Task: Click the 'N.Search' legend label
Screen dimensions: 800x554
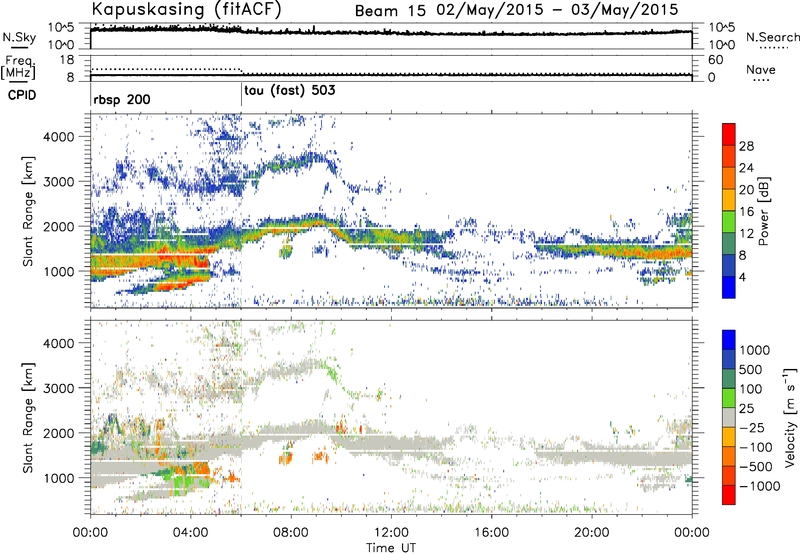Action: point(773,37)
